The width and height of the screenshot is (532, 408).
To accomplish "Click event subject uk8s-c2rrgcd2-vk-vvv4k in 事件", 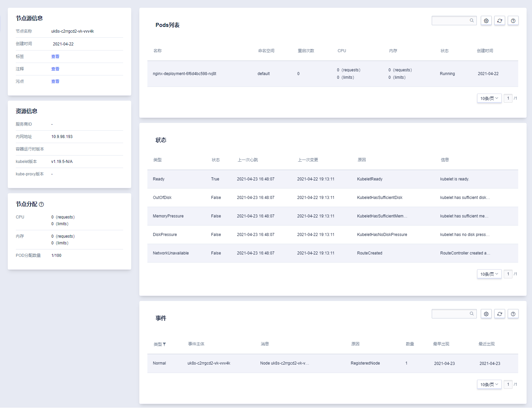I will 209,363.
